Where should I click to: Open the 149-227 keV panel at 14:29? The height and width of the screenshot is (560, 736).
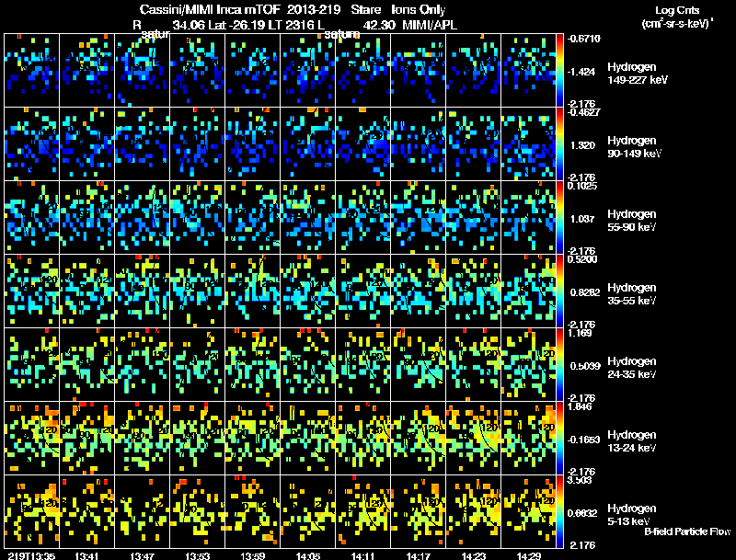(x=528, y=71)
